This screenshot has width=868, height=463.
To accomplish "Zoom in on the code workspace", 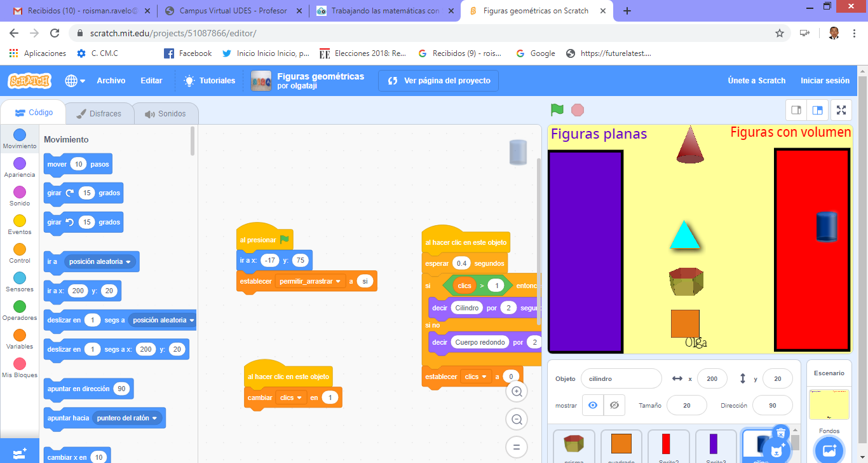I will [517, 392].
